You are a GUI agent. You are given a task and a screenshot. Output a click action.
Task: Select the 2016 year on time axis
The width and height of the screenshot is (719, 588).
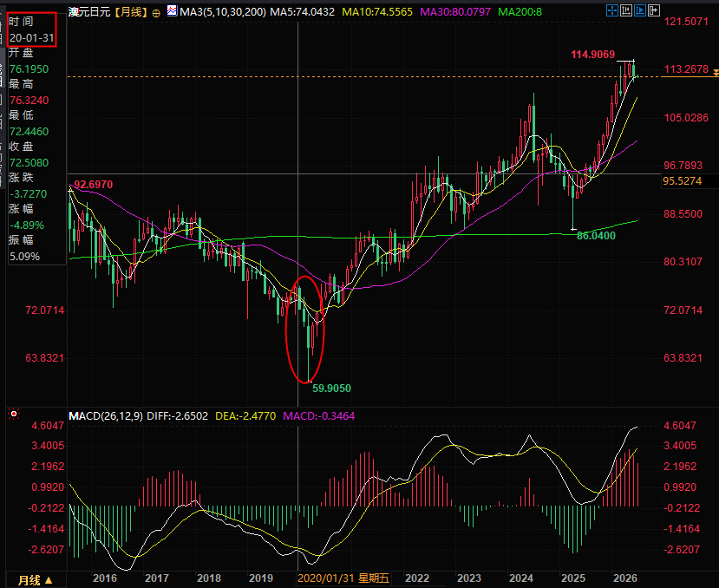pos(105,578)
